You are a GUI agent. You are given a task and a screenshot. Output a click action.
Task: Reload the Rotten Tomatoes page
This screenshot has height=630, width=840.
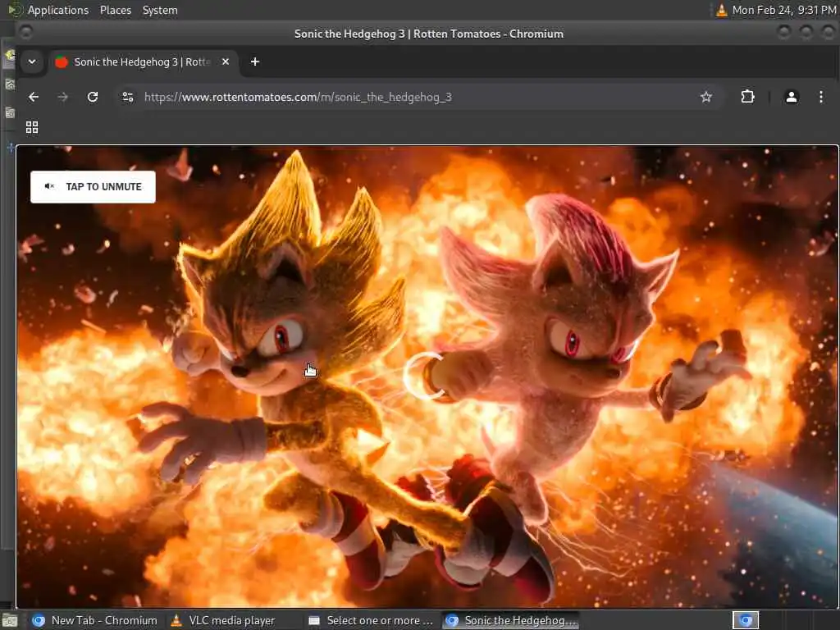[93, 97]
